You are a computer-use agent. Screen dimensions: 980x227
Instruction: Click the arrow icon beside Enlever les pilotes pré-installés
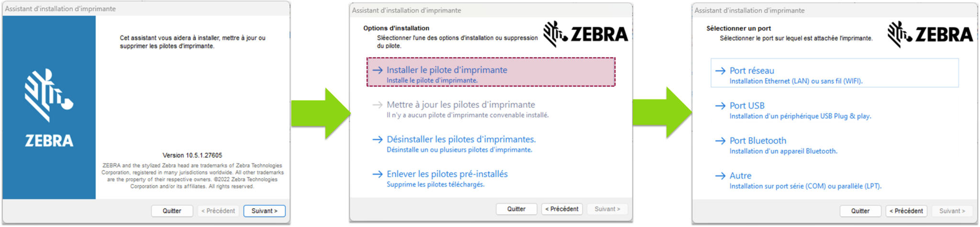pyautogui.click(x=378, y=174)
